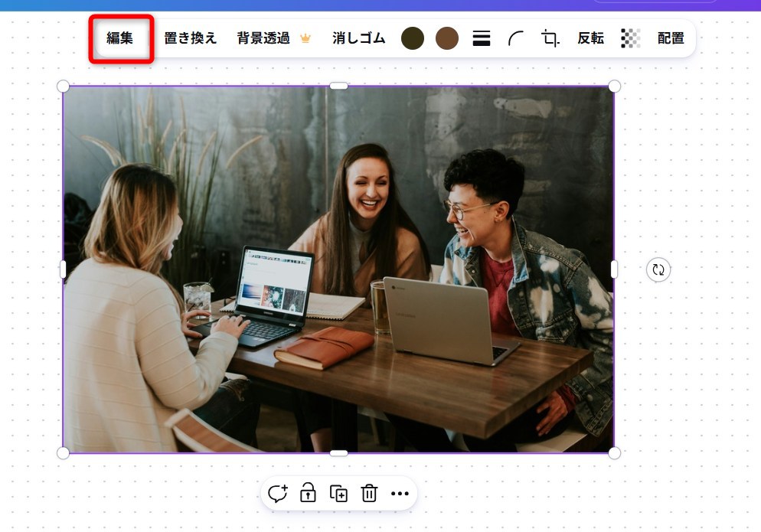This screenshot has width=761, height=532.
Task: Open the corner rounding icon
Action: click(515, 38)
